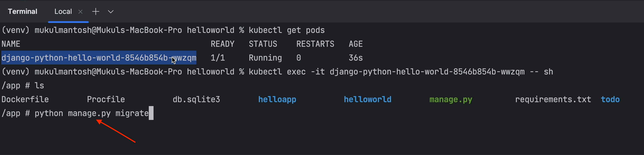Open a new terminal tab with plus
Viewport: 644px width, 155px height.
pos(96,11)
